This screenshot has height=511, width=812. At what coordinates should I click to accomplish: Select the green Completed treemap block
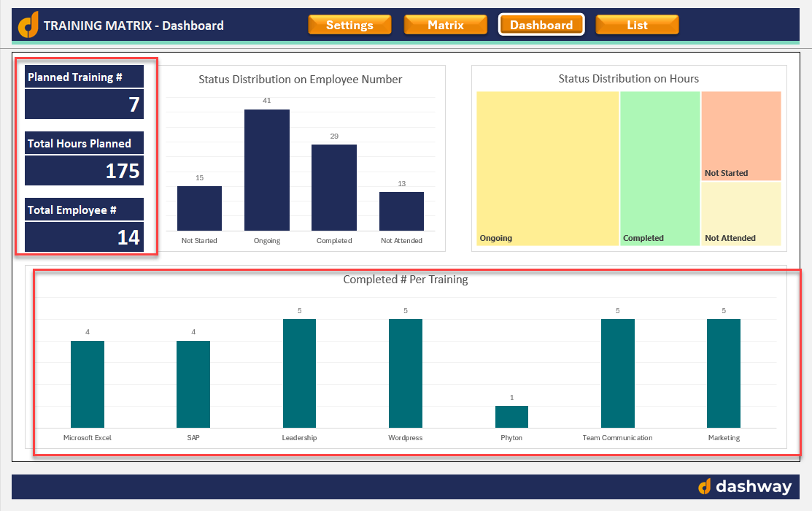coord(660,169)
